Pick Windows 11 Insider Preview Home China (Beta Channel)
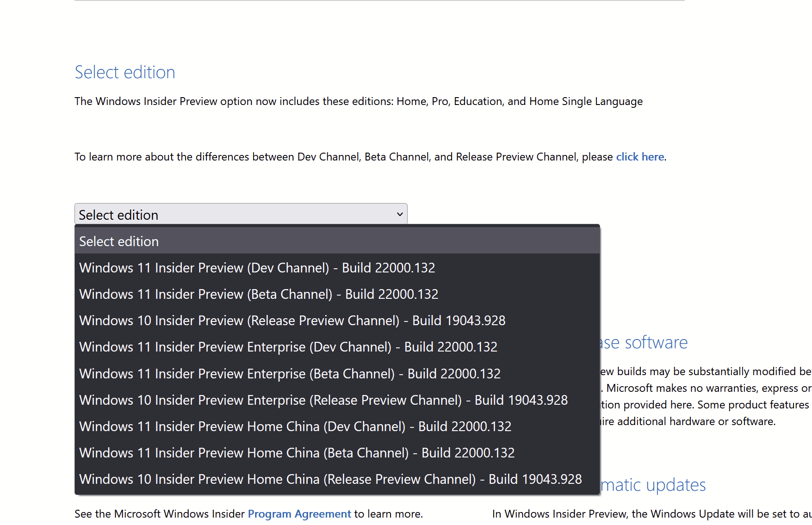The width and height of the screenshot is (812, 525). pos(337,453)
